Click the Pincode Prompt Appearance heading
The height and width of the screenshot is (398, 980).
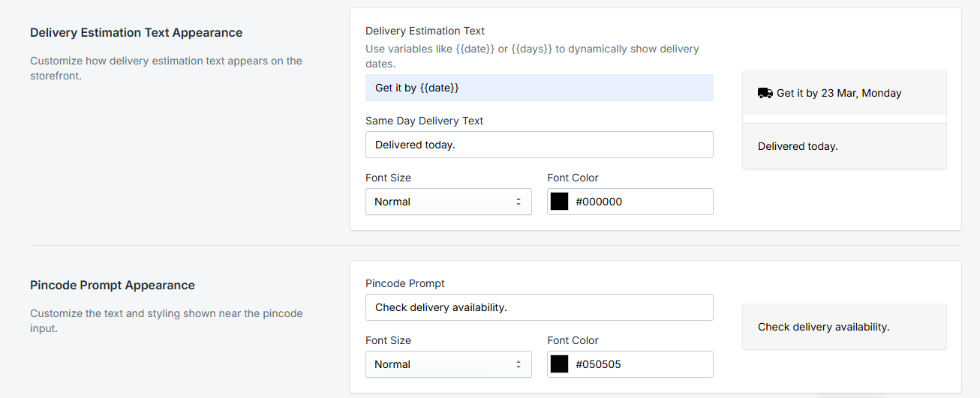113,286
